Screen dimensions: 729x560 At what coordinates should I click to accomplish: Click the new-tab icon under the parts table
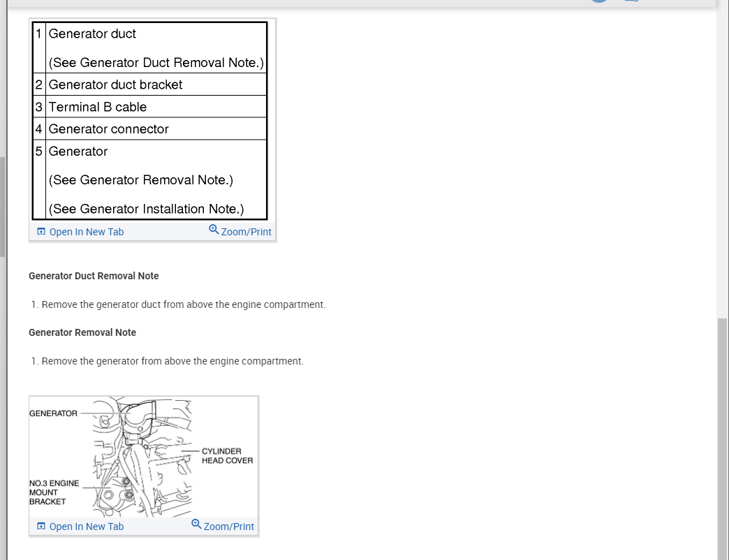(41, 231)
